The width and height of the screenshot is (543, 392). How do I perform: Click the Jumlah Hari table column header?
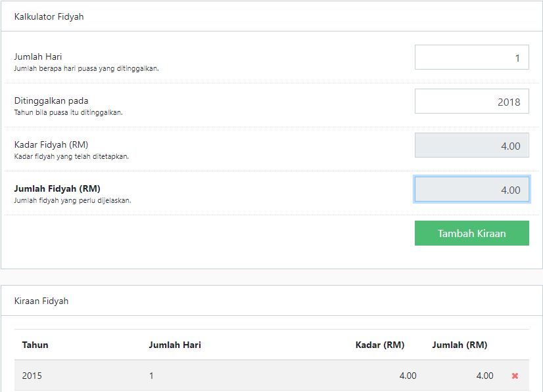coord(175,345)
